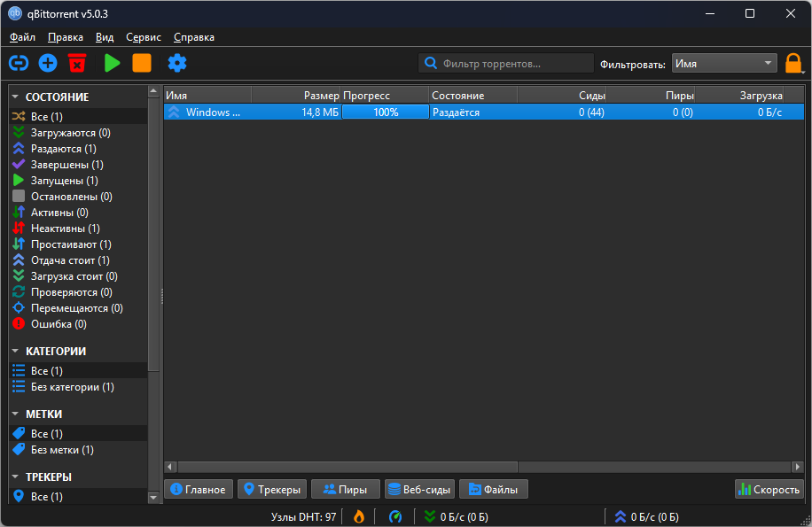
Task: Sort by the Размер column header
Action: point(296,95)
